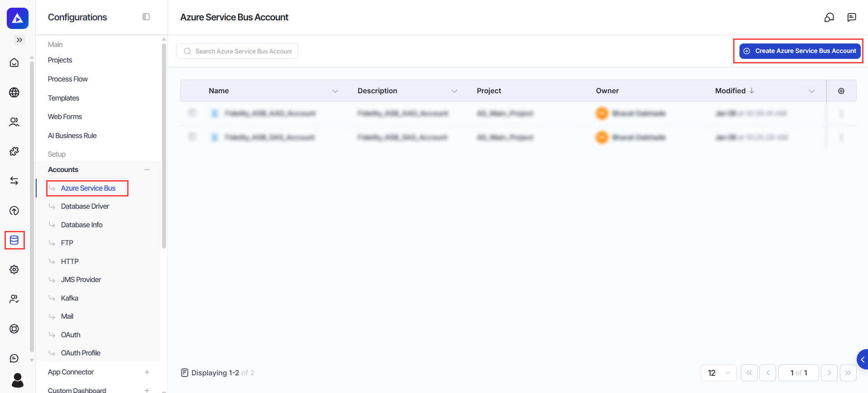Open table column settings gear
Image resolution: width=868 pixels, height=393 pixels.
[x=841, y=91]
